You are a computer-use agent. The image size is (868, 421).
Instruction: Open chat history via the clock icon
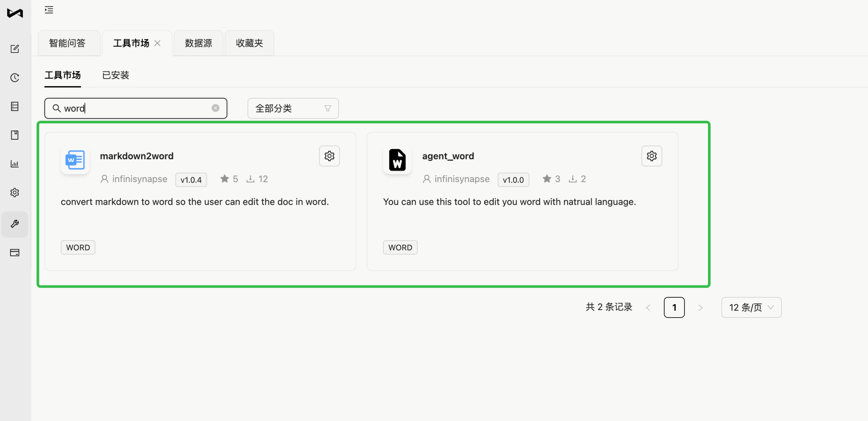(15, 77)
